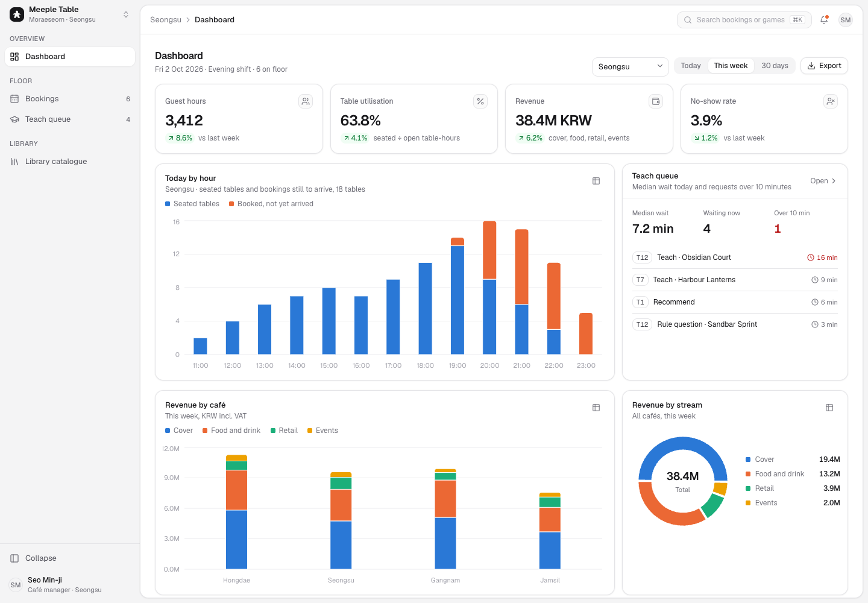Click the No-show rate user icon
This screenshot has width=868, height=603.
(831, 101)
